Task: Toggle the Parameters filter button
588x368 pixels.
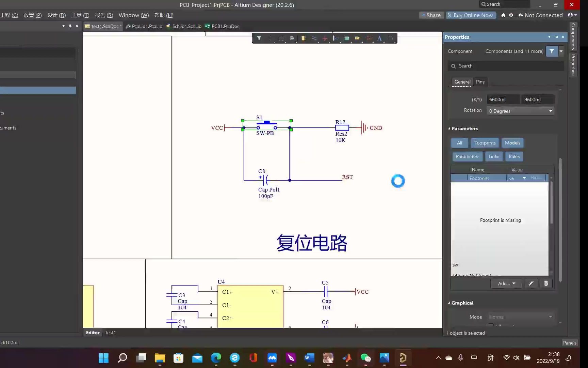Action: tap(467, 156)
